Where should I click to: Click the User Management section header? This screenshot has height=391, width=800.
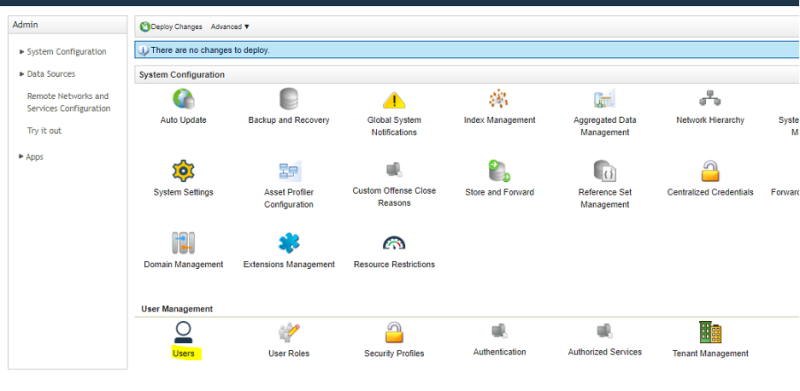[177, 309]
